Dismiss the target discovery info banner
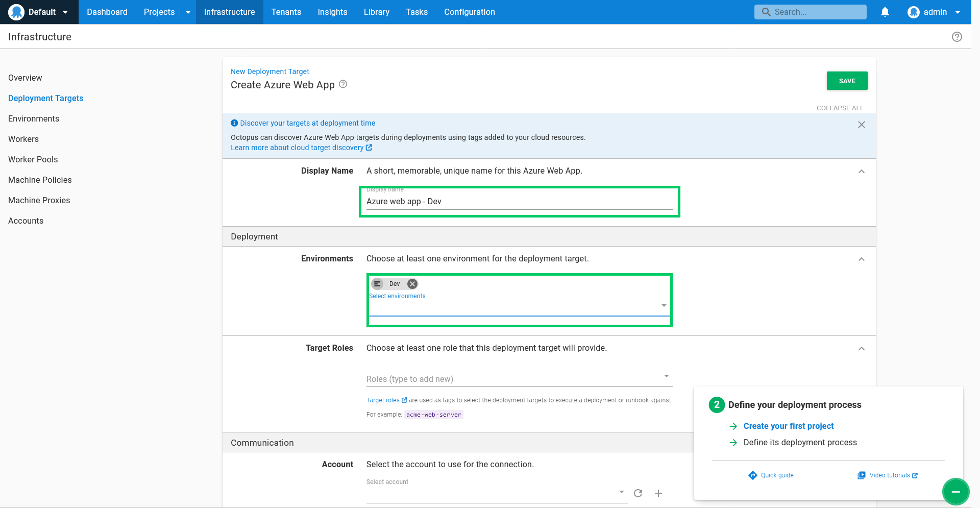Image resolution: width=980 pixels, height=508 pixels. pyautogui.click(x=862, y=125)
